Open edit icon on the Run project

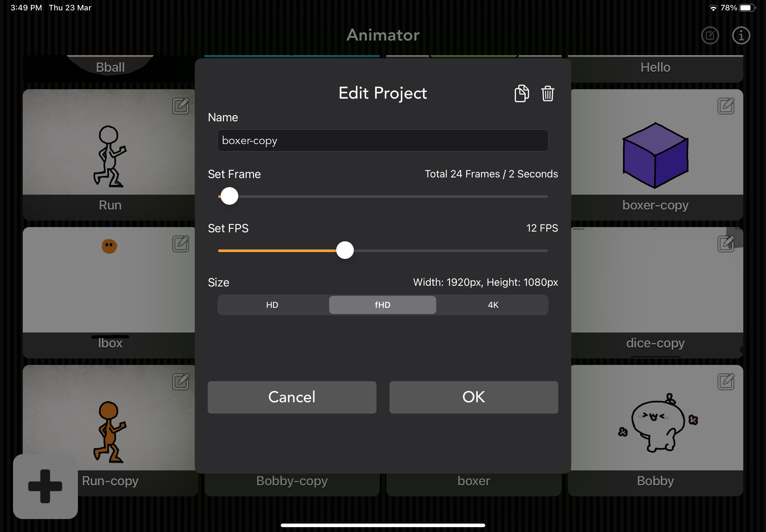[181, 106]
